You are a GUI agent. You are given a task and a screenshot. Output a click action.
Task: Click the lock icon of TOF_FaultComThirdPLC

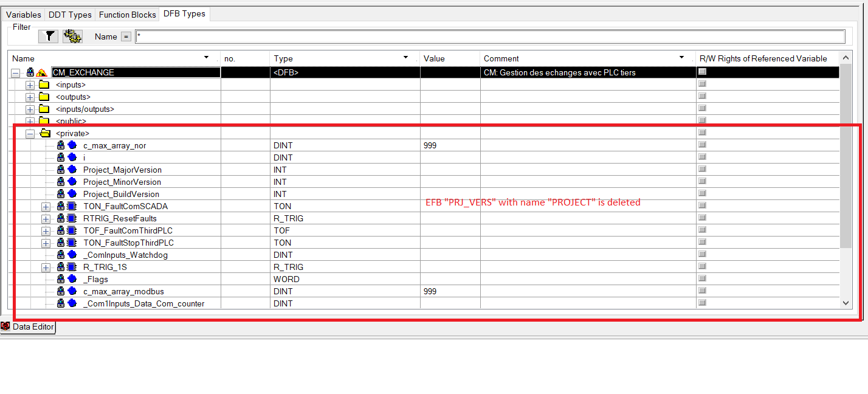coord(61,230)
